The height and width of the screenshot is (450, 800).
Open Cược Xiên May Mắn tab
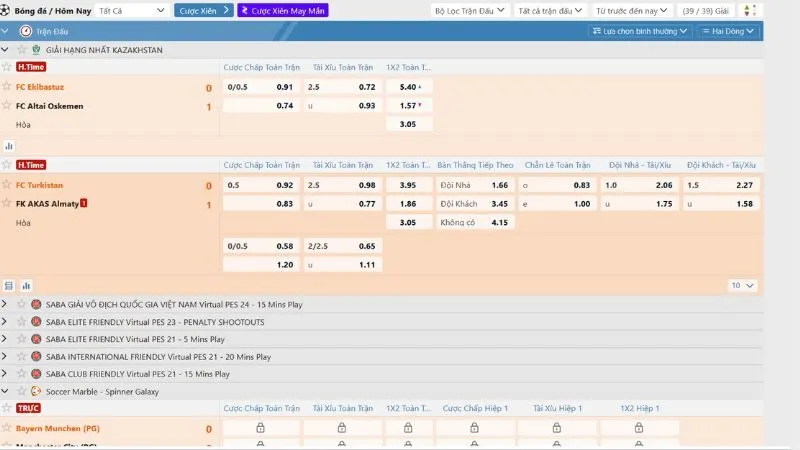(281, 10)
